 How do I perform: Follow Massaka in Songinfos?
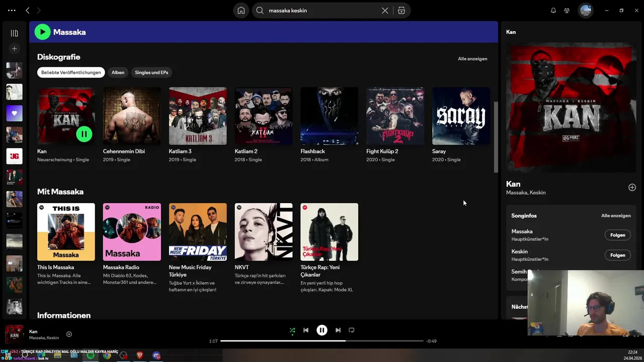click(x=617, y=235)
